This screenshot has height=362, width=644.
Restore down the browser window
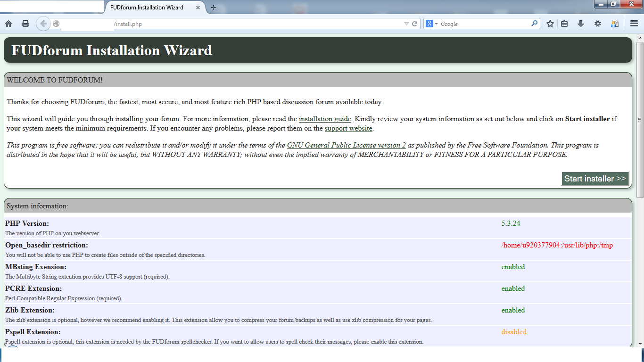point(613,4)
